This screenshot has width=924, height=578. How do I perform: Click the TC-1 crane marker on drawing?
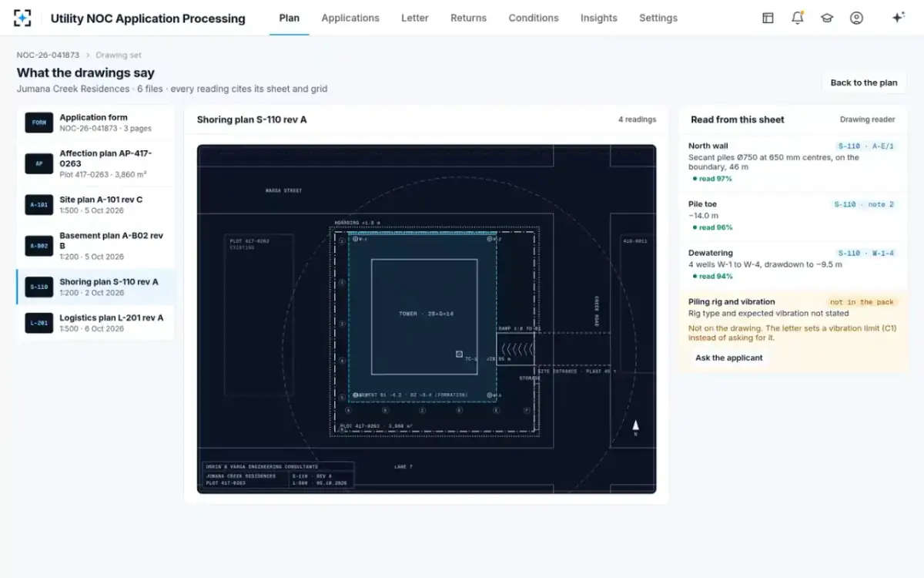click(460, 355)
